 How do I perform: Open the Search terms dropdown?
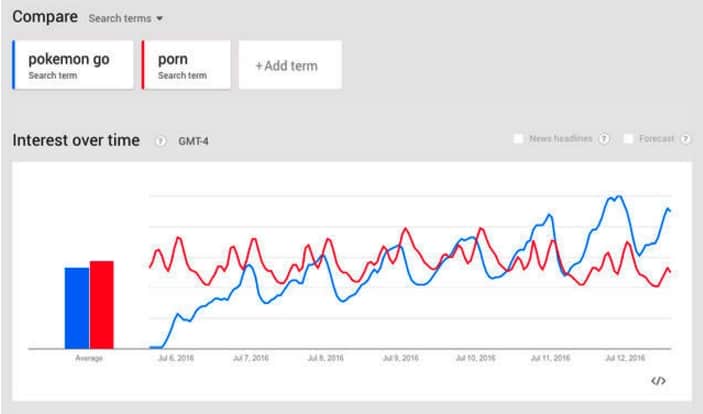pyautogui.click(x=125, y=19)
